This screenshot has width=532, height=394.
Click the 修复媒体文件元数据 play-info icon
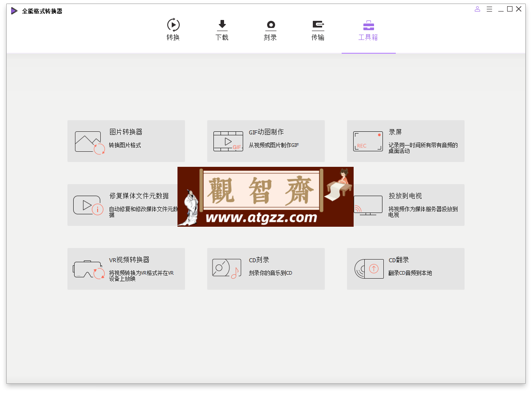pyautogui.click(x=88, y=205)
